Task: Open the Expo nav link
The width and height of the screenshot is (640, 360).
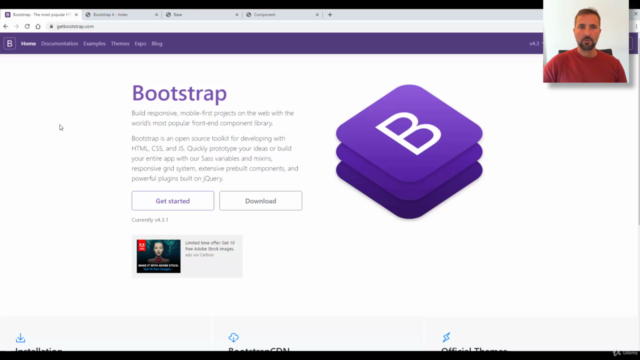Action: pyautogui.click(x=140, y=44)
